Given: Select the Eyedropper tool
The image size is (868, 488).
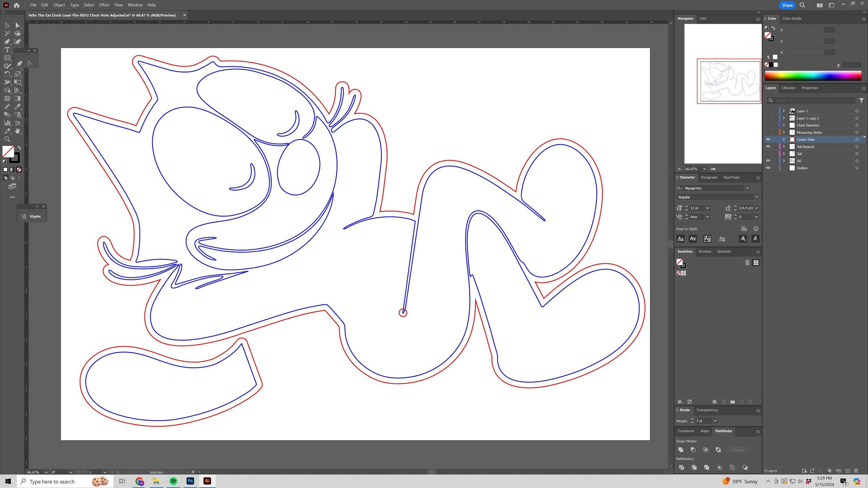Looking at the screenshot, I should pos(18,107).
